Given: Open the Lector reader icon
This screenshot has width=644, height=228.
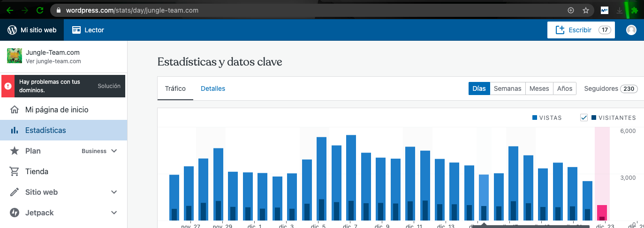Looking at the screenshot, I should click(76, 30).
